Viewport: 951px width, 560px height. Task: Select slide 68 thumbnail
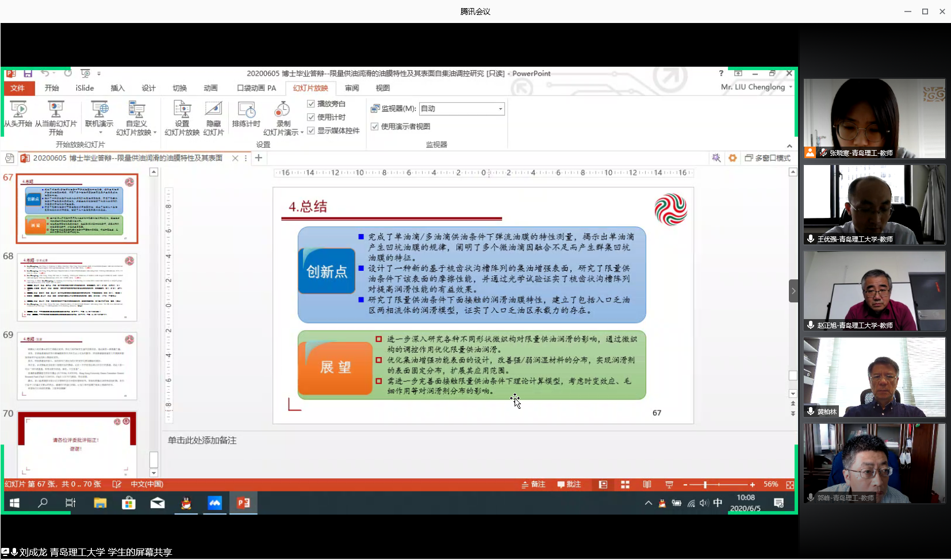[x=77, y=287]
